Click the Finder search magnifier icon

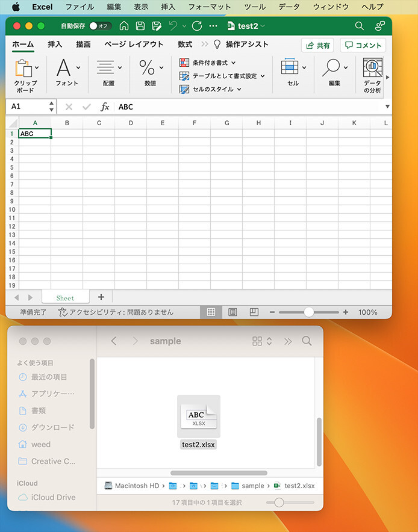pyautogui.click(x=307, y=341)
